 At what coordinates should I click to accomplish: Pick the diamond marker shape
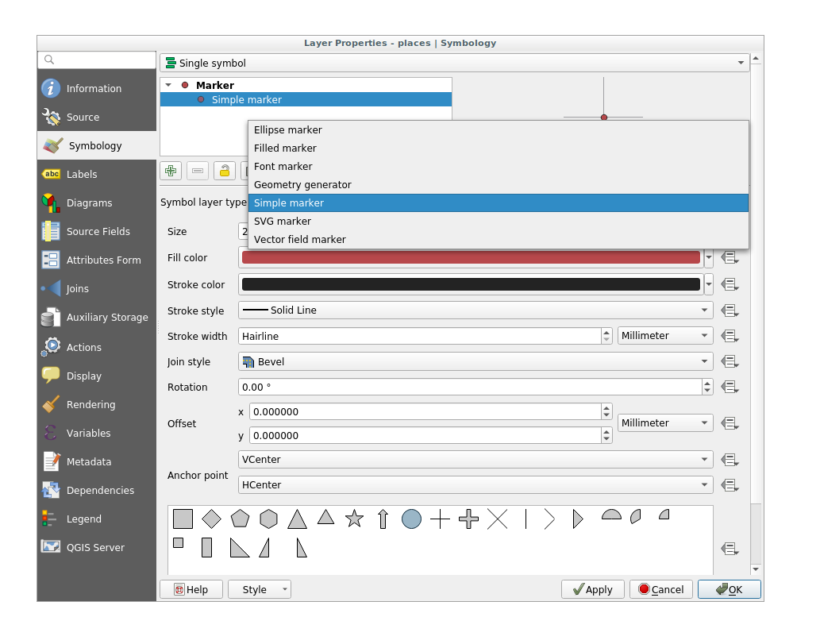(211, 519)
